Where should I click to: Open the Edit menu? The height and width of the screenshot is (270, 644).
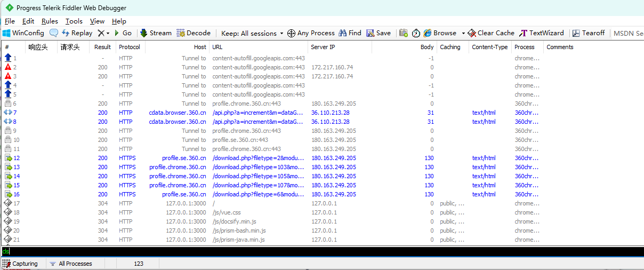click(x=28, y=21)
